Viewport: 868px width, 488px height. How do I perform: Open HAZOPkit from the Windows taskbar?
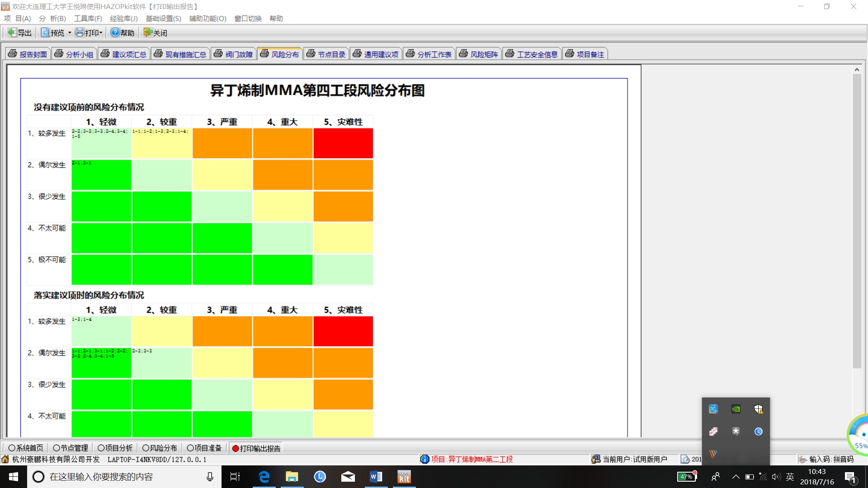click(x=404, y=477)
